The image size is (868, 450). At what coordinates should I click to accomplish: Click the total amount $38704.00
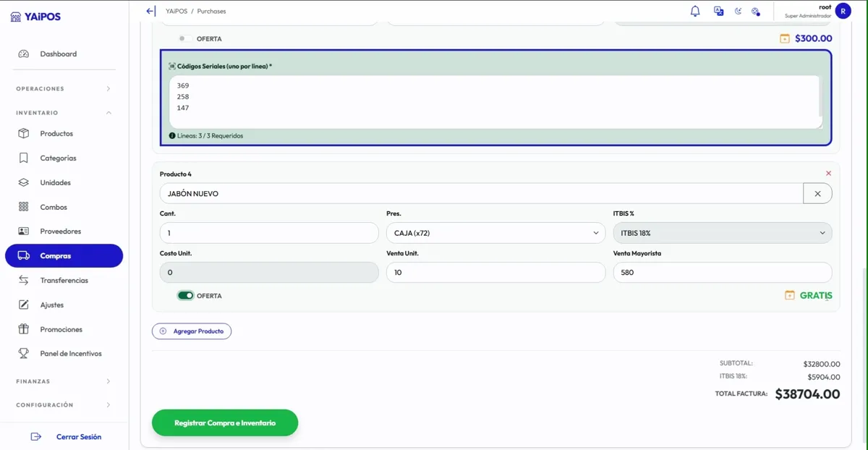[807, 394]
